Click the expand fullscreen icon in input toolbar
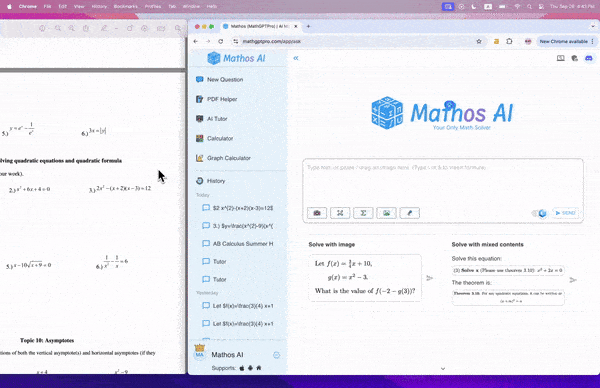The height and width of the screenshot is (388, 600). 340,213
